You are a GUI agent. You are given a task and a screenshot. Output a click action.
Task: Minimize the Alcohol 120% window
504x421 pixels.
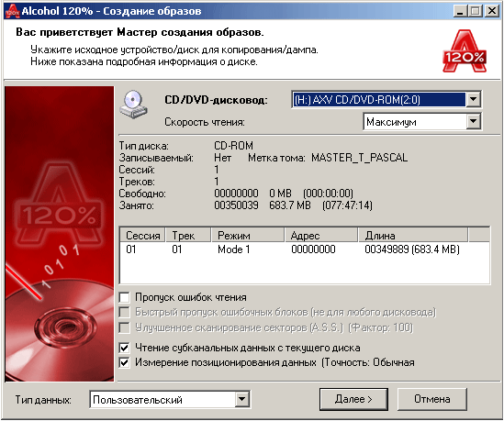460,11
